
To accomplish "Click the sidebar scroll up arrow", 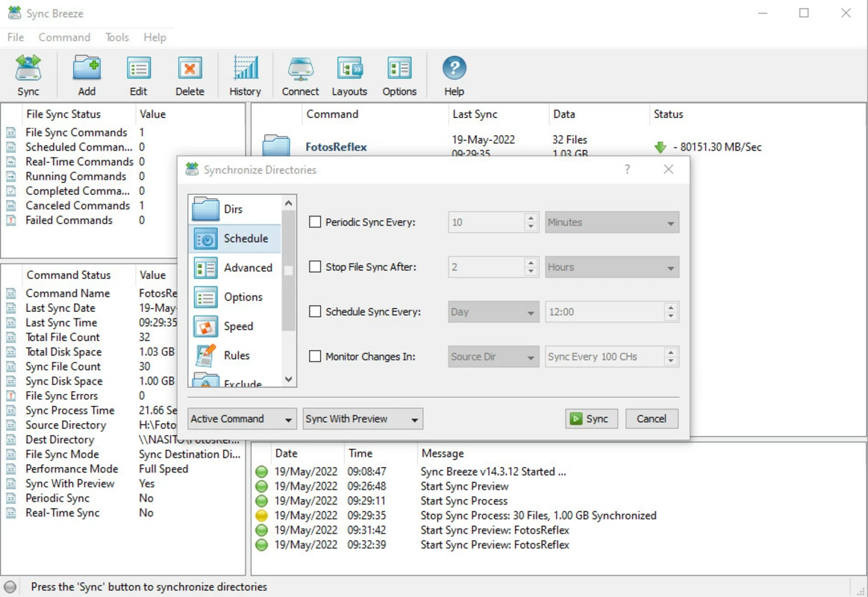I will pyautogui.click(x=288, y=203).
